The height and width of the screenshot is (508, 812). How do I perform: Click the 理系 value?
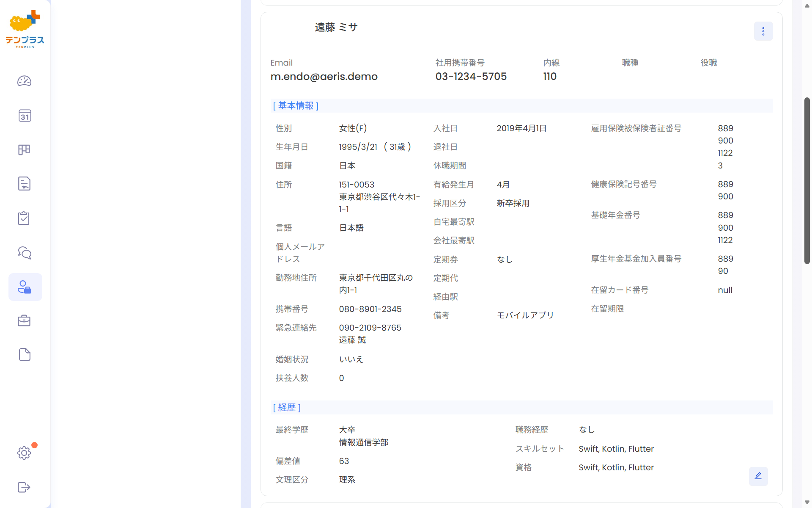coord(347,480)
